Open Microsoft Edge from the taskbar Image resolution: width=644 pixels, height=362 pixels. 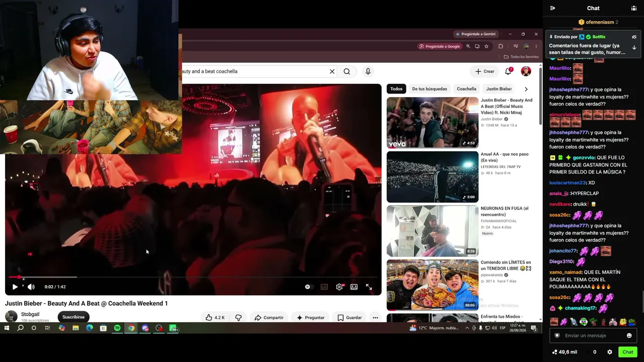[x=90, y=328]
